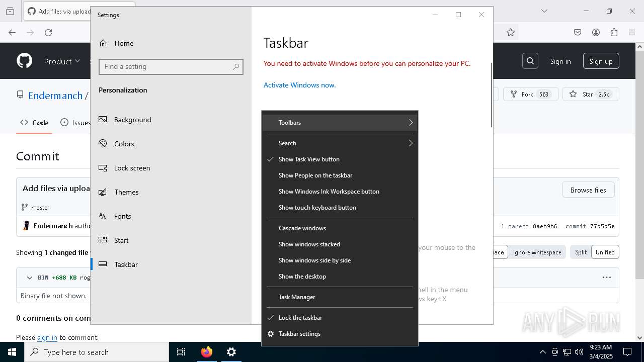Click Ignore whitespace option
This screenshot has height=362, width=644.
coord(537,252)
